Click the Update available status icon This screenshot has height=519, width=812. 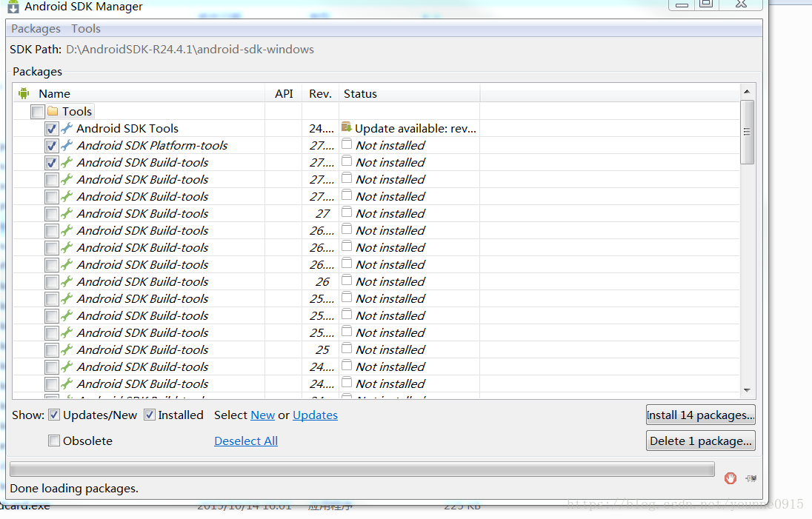coord(347,127)
